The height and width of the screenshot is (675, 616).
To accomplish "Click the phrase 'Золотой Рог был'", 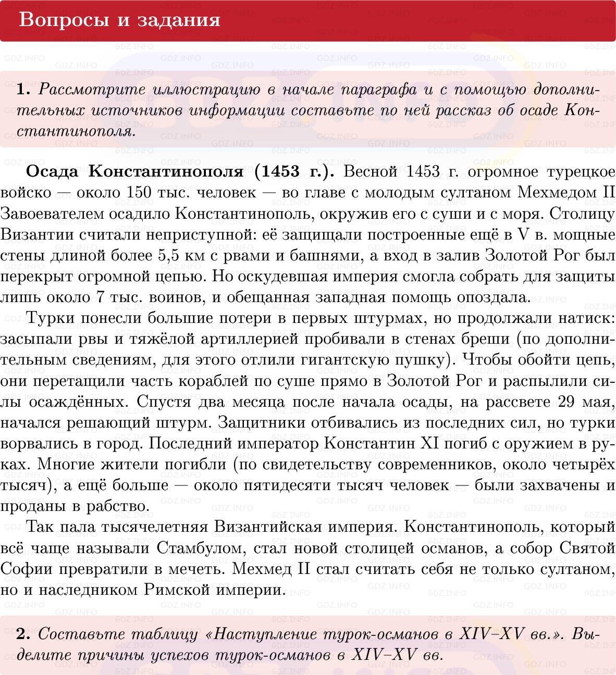I will (550, 255).
